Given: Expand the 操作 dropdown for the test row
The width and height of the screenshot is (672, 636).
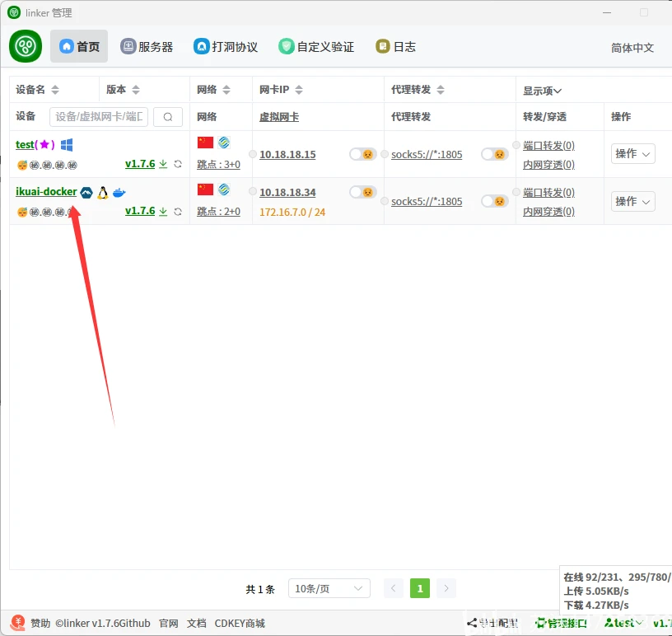Looking at the screenshot, I should click(632, 153).
